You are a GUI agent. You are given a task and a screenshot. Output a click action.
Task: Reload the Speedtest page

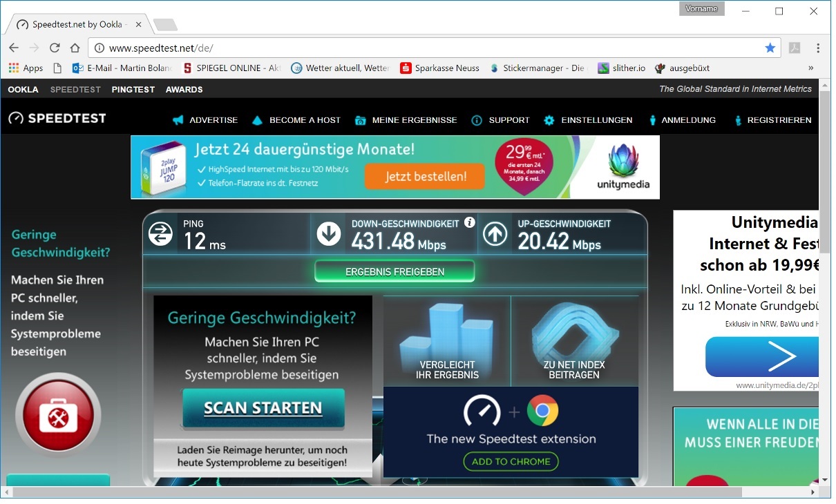click(x=55, y=48)
